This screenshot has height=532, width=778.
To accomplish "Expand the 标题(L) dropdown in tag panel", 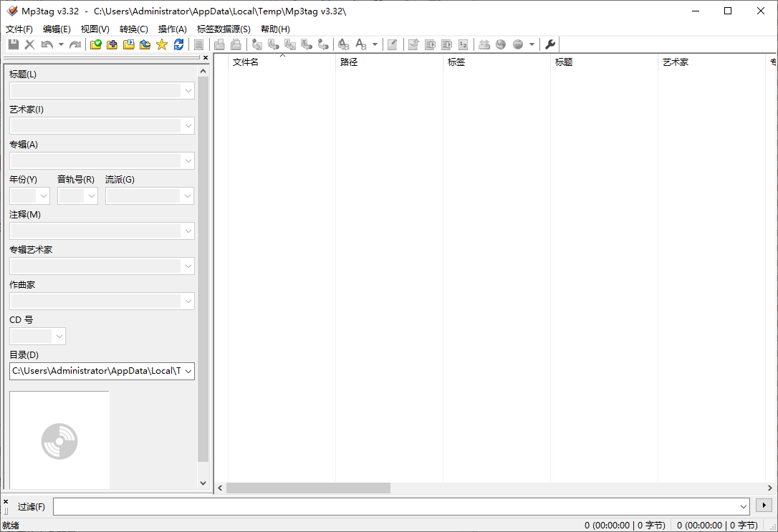I will pos(188,91).
